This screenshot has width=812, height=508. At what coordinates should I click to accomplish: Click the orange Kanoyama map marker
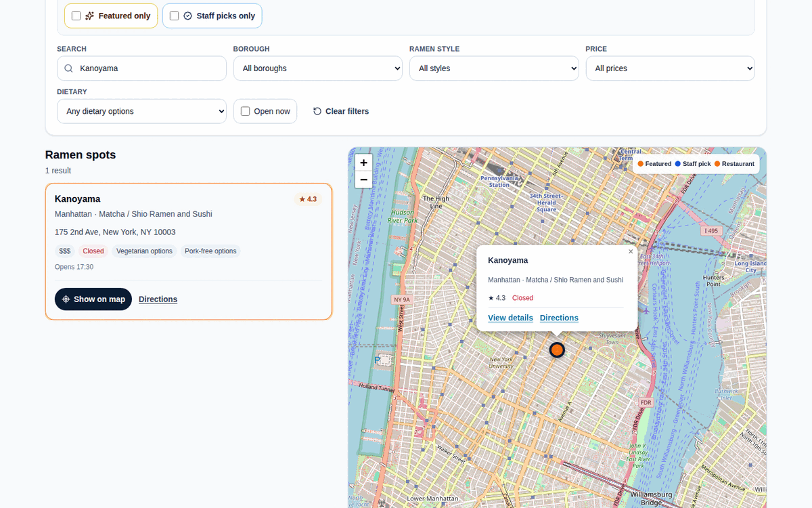click(x=557, y=350)
